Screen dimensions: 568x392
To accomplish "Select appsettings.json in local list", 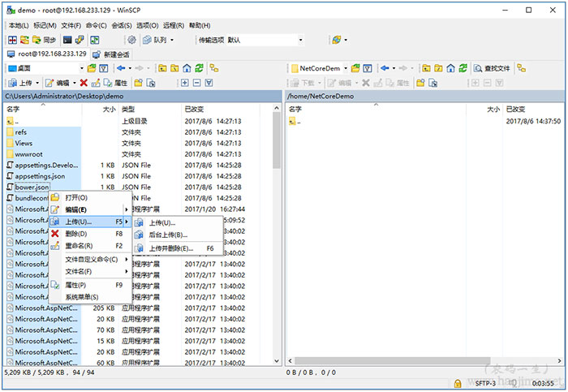I will (40, 176).
